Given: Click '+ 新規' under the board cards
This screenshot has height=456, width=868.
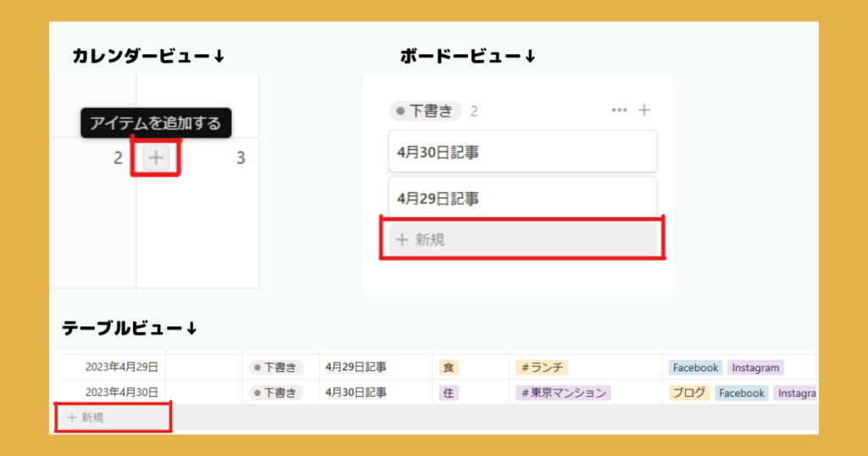Looking at the screenshot, I should [521, 240].
